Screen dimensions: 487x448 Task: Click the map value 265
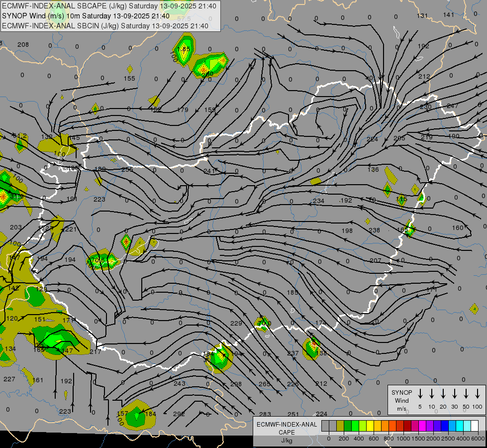265,384
